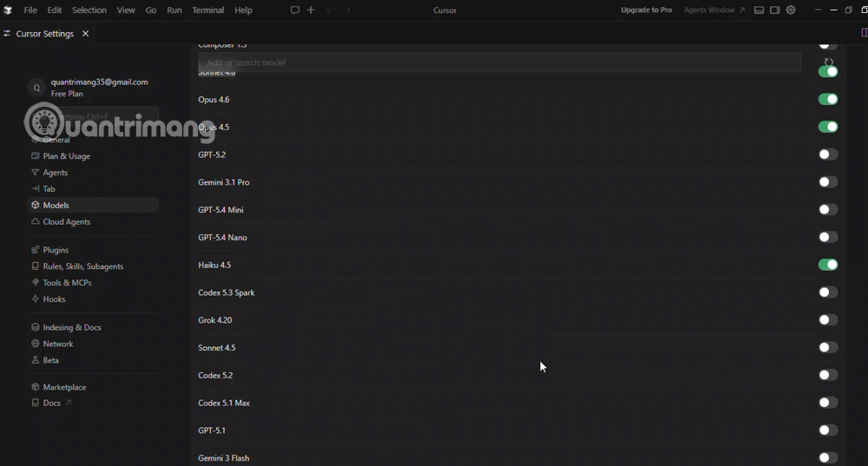Click the Cursor logo icon
The image size is (868, 466).
pos(8,10)
